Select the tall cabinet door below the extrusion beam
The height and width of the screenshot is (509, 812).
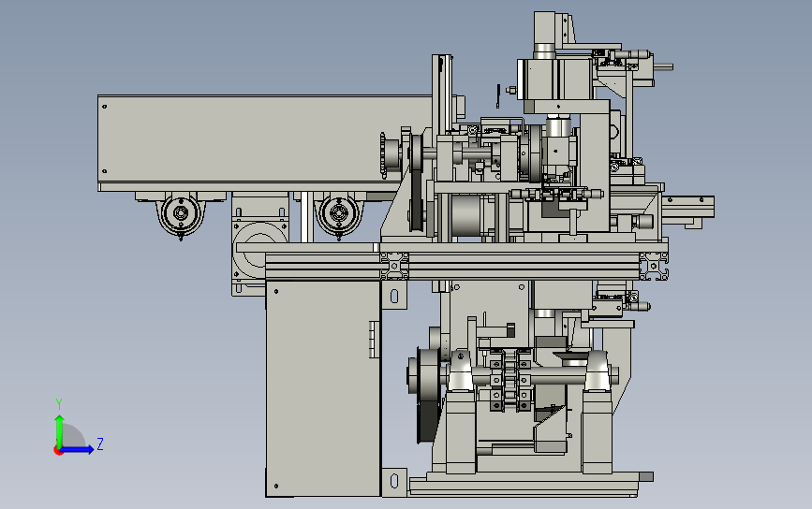323,388
